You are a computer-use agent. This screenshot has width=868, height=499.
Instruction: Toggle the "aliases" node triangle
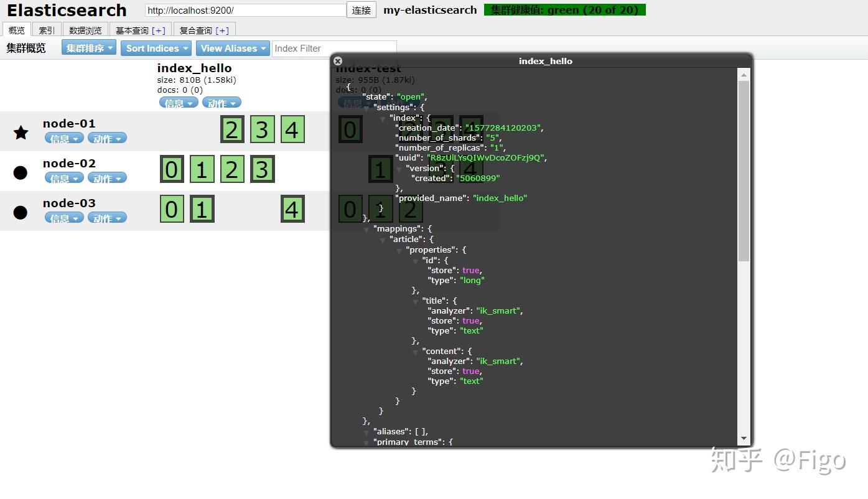(x=366, y=432)
